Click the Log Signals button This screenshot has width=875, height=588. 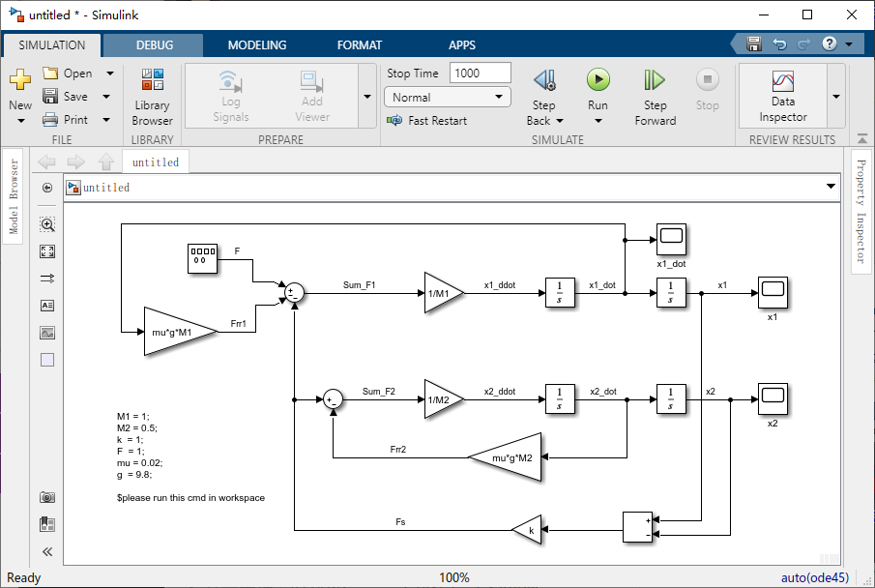[230, 96]
